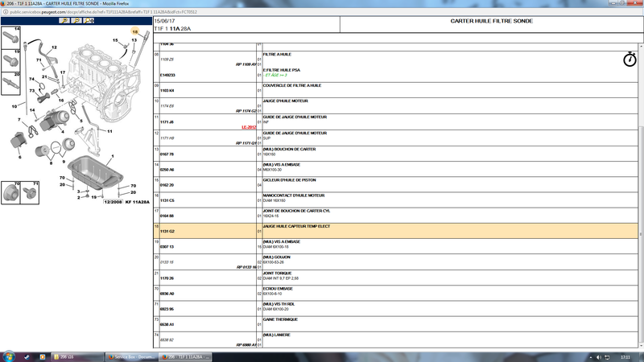
Task: Click the green ET ÂGE >= 3 note
Action: click(x=276, y=75)
